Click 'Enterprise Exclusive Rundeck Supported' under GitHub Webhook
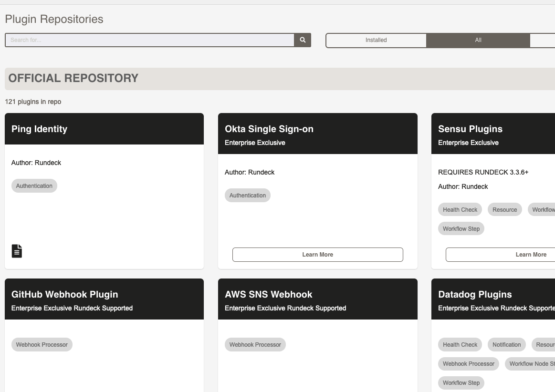Screen dimensions: 555x392 click(72, 308)
